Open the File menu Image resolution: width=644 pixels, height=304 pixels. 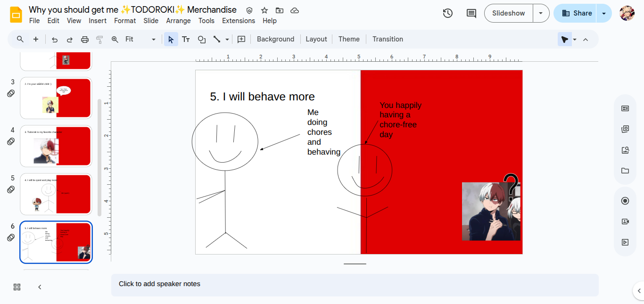tap(34, 21)
